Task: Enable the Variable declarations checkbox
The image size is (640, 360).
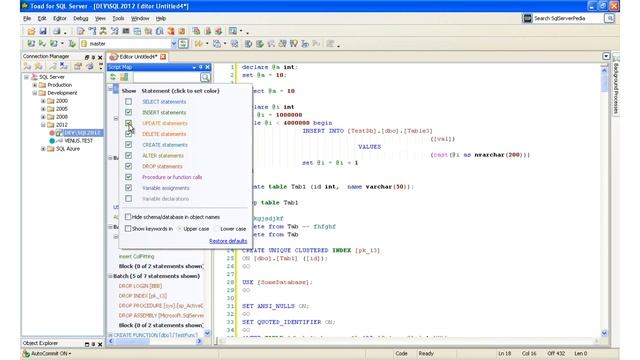Action: (129, 199)
